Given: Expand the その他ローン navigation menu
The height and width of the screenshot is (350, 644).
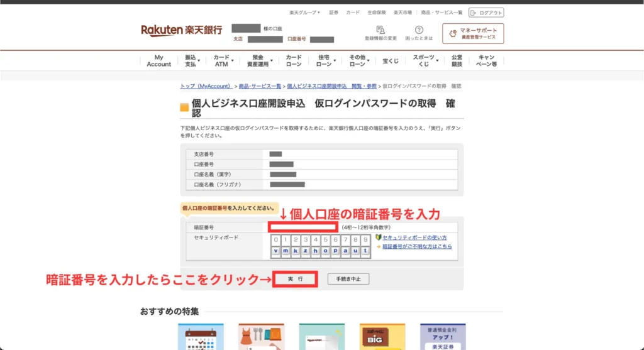Looking at the screenshot, I should [x=358, y=61].
